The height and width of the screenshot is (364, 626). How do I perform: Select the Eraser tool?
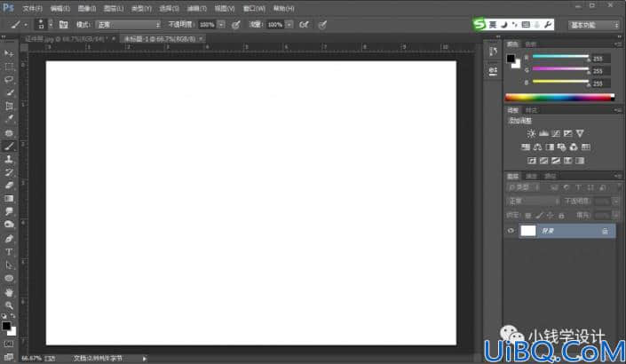9,186
